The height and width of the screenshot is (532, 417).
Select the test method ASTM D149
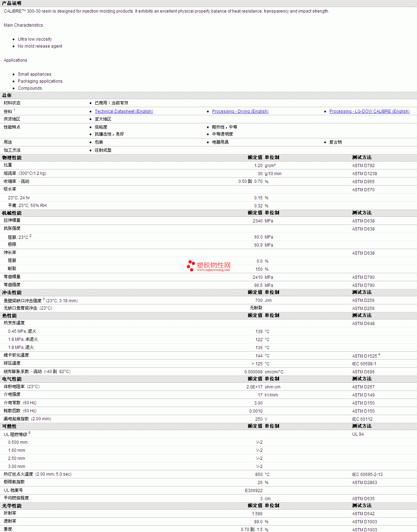363,395
